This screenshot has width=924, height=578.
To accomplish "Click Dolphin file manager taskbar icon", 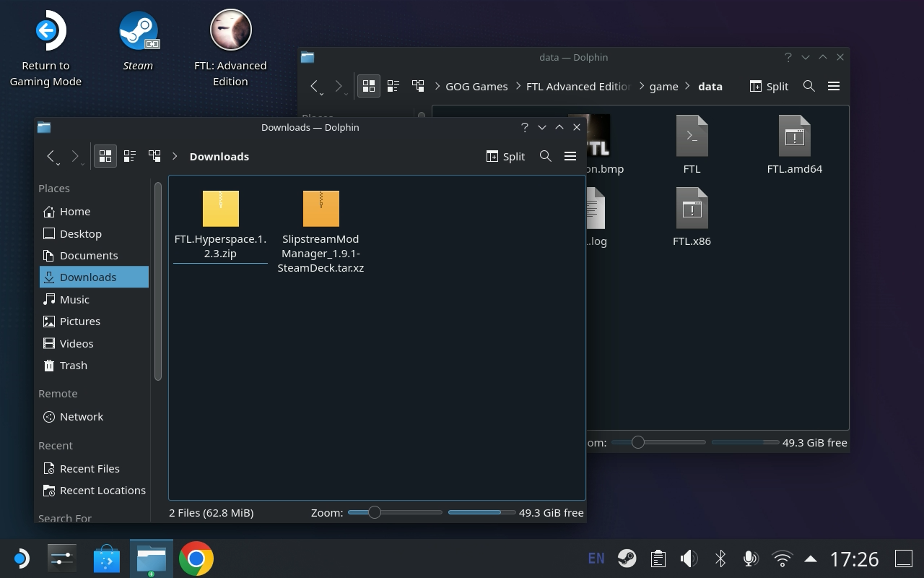I will pos(152,558).
